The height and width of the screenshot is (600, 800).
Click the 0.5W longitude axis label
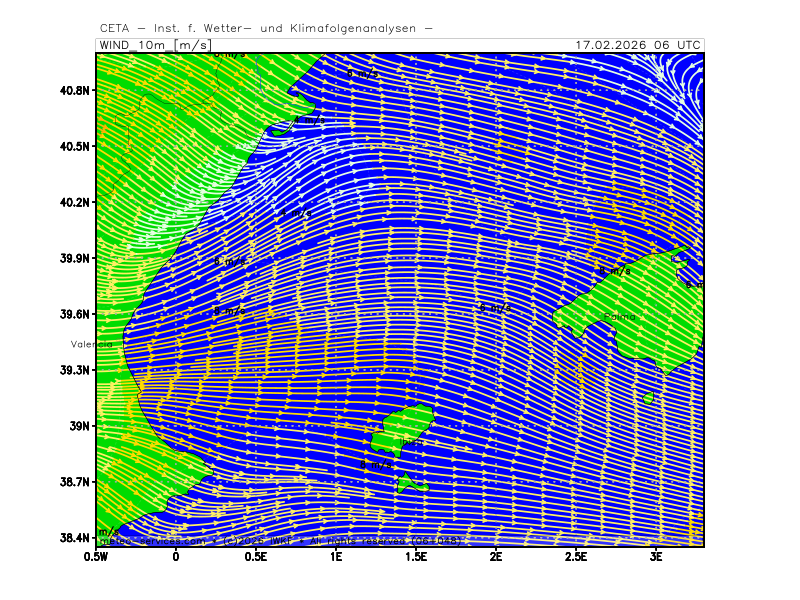click(96, 556)
